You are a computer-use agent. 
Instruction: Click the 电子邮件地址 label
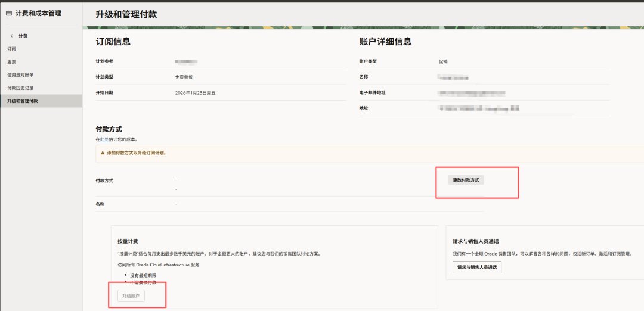pos(373,92)
